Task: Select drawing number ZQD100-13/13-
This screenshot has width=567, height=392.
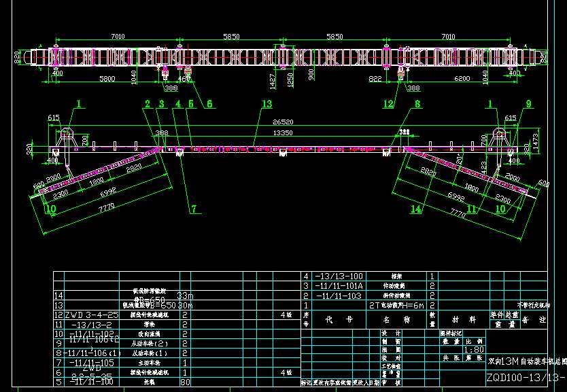Action: (x=526, y=378)
